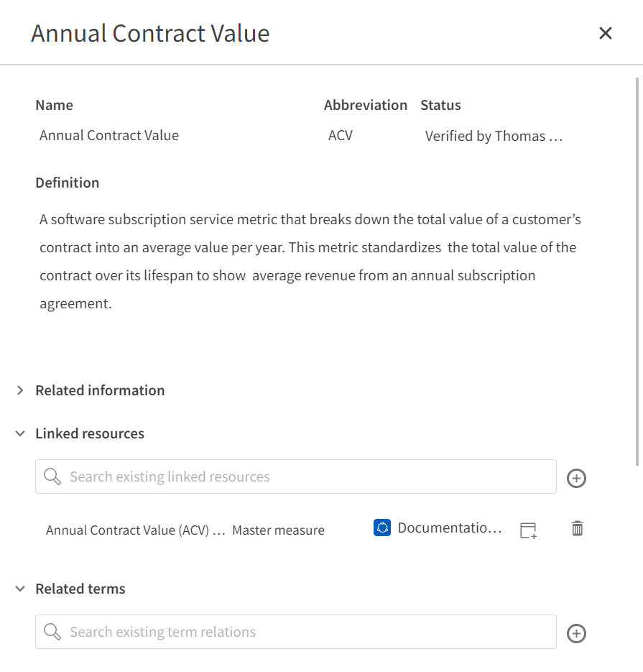Viewport: 643px width, 672px height.
Task: Click the open-in-new-sheet icon next to Documentation
Action: [x=527, y=530]
